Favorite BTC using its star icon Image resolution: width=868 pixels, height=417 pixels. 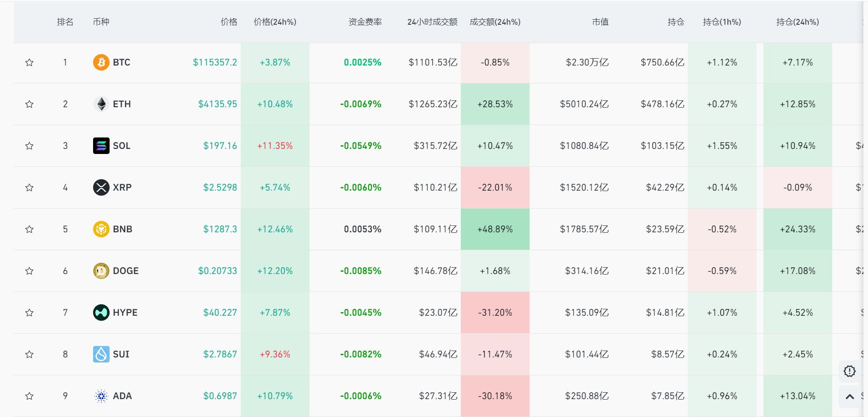pyautogui.click(x=29, y=62)
